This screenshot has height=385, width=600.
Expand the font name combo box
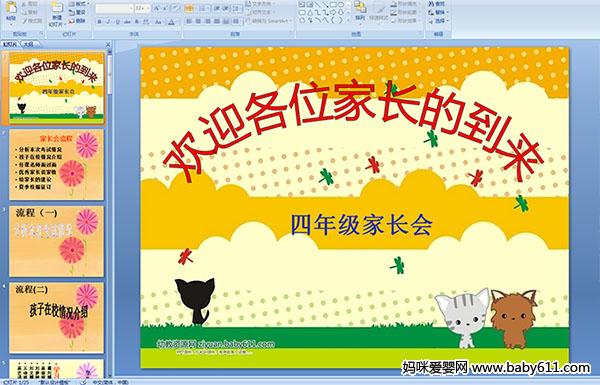(x=114, y=8)
